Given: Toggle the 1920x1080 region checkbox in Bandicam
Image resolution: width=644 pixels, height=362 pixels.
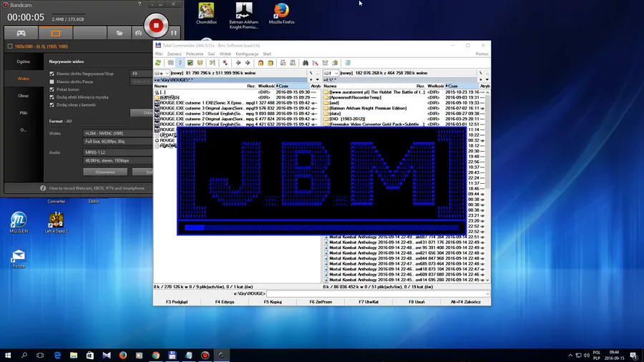Looking at the screenshot, I should [10, 47].
